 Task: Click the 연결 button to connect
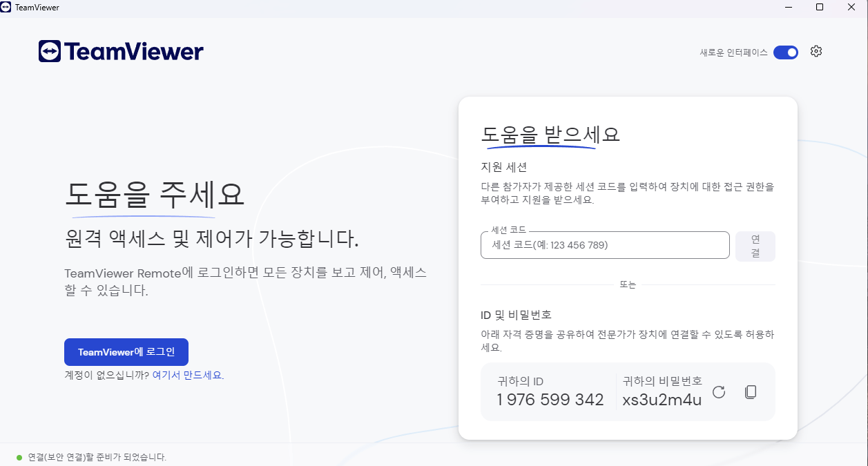coord(755,245)
